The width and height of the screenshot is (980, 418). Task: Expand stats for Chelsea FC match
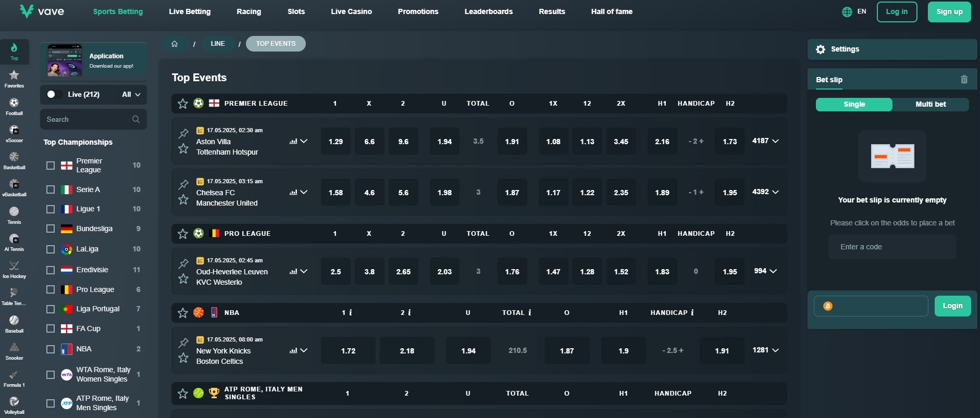click(x=299, y=192)
